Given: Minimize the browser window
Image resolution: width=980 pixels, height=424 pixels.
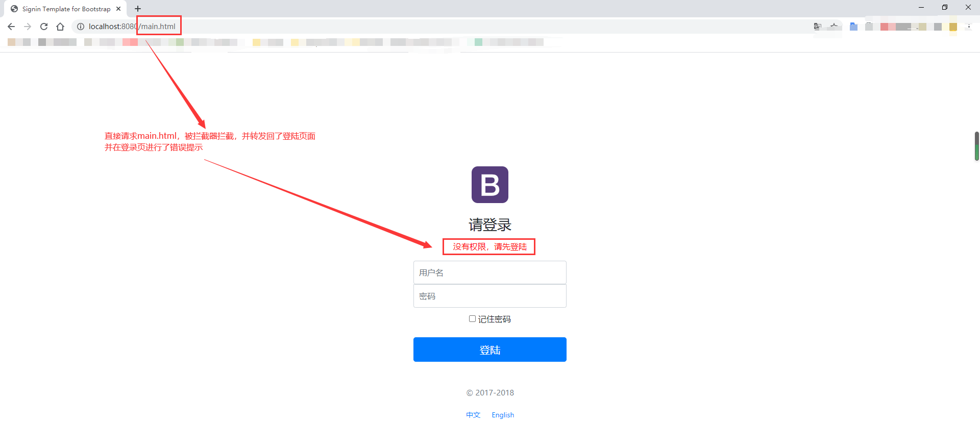Looking at the screenshot, I should tap(921, 8).
